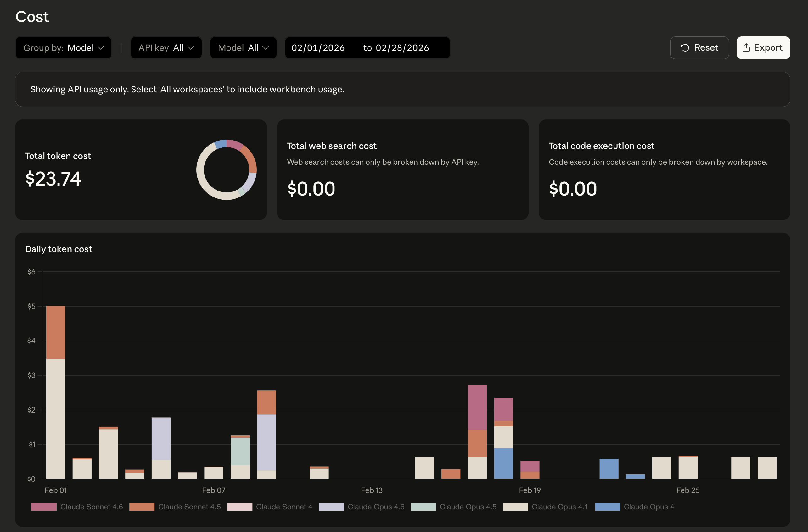Open the Group by Model dropdown

point(64,48)
